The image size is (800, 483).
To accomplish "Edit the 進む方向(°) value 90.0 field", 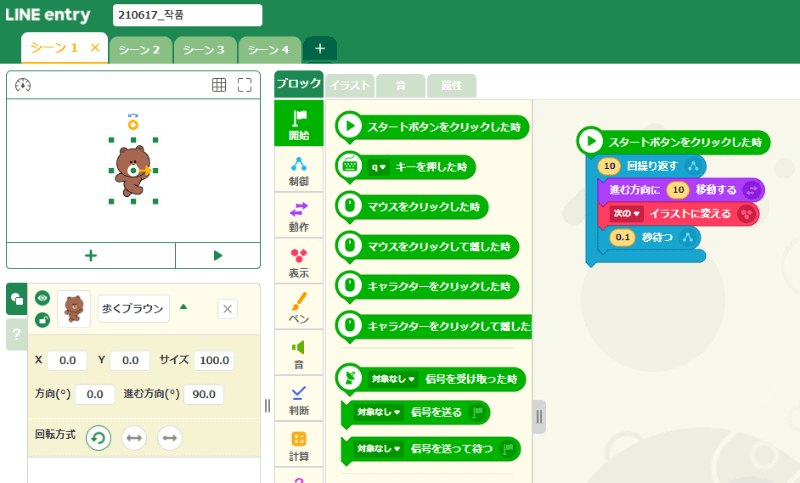I will pyautogui.click(x=204, y=394).
